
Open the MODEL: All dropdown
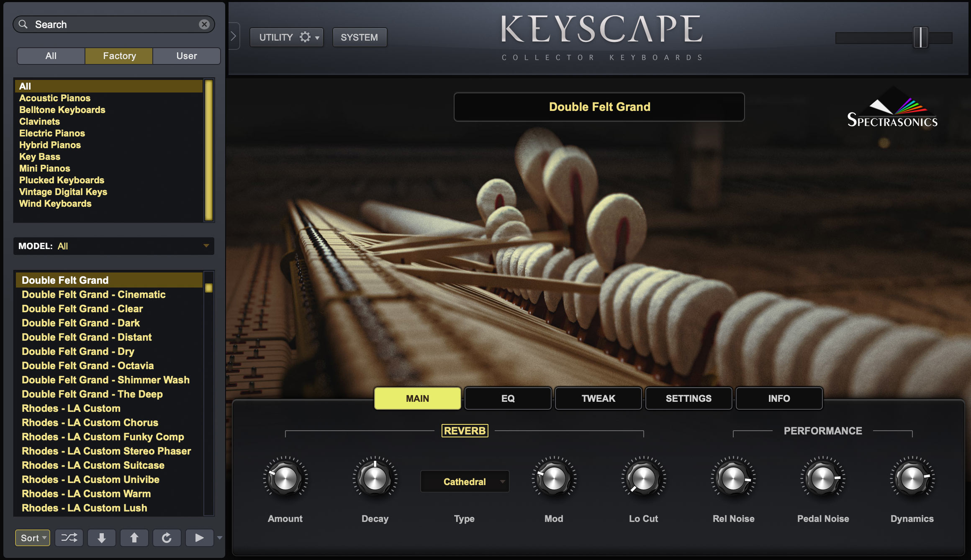[x=113, y=246]
